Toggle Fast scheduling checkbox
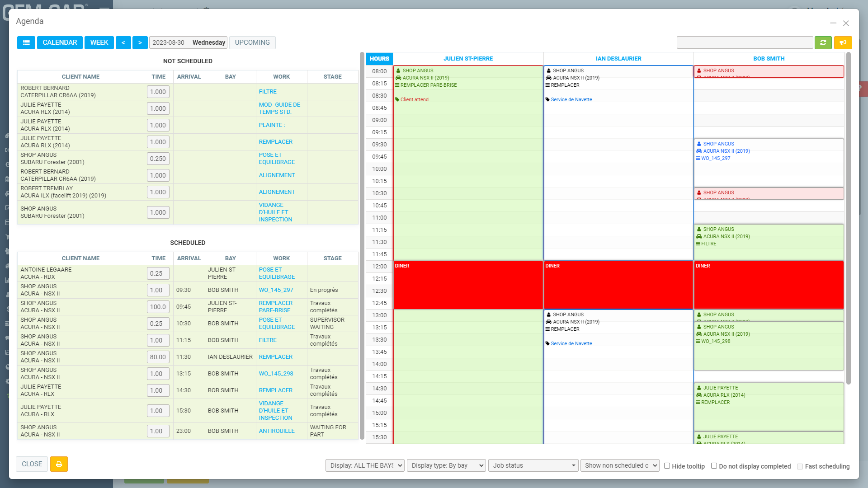This screenshot has height=488, width=868. coord(800,466)
